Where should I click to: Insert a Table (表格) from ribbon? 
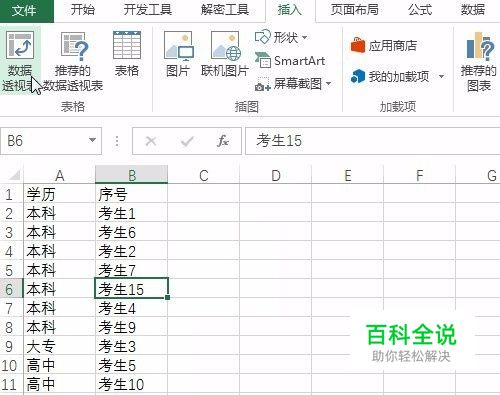tap(127, 54)
